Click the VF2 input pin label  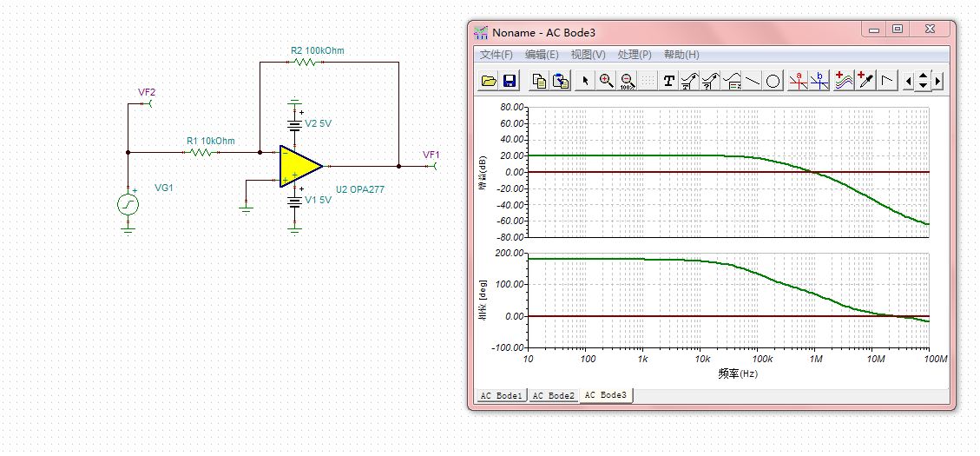147,92
